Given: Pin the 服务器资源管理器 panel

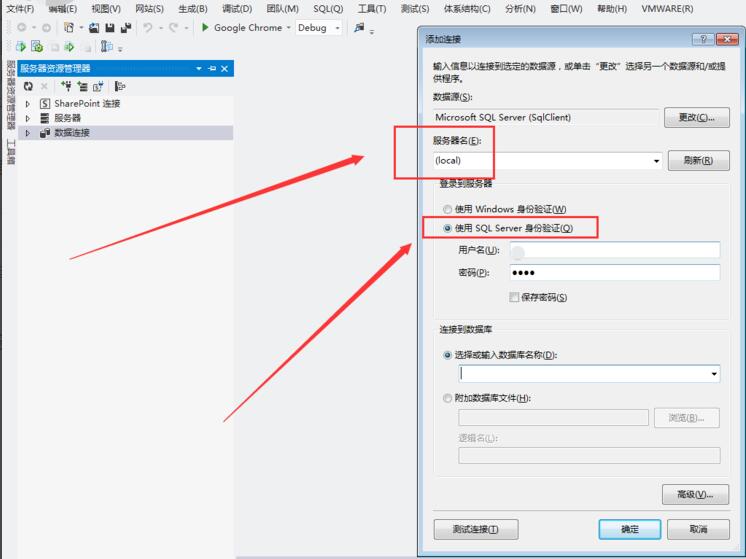Looking at the screenshot, I should click(x=212, y=69).
